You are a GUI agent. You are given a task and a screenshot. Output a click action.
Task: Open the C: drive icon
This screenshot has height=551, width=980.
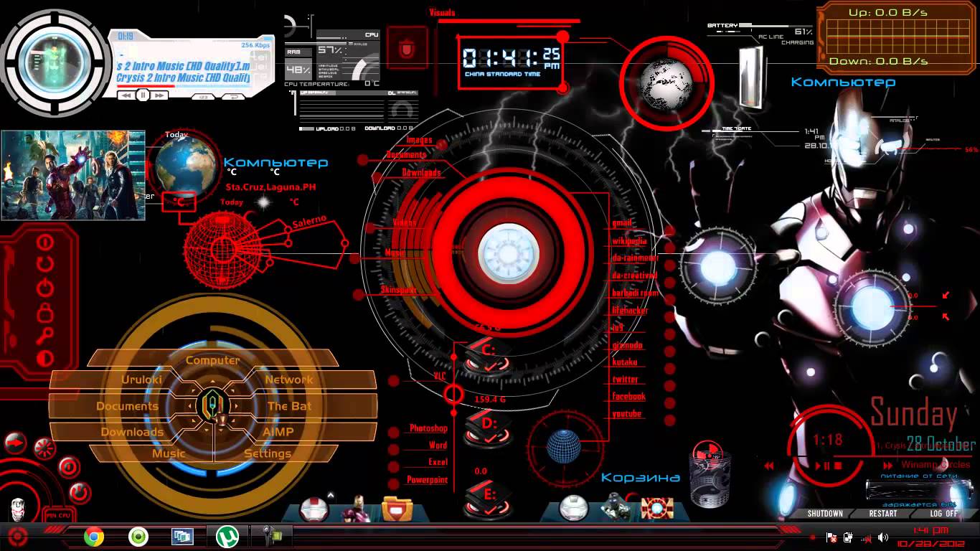click(488, 357)
